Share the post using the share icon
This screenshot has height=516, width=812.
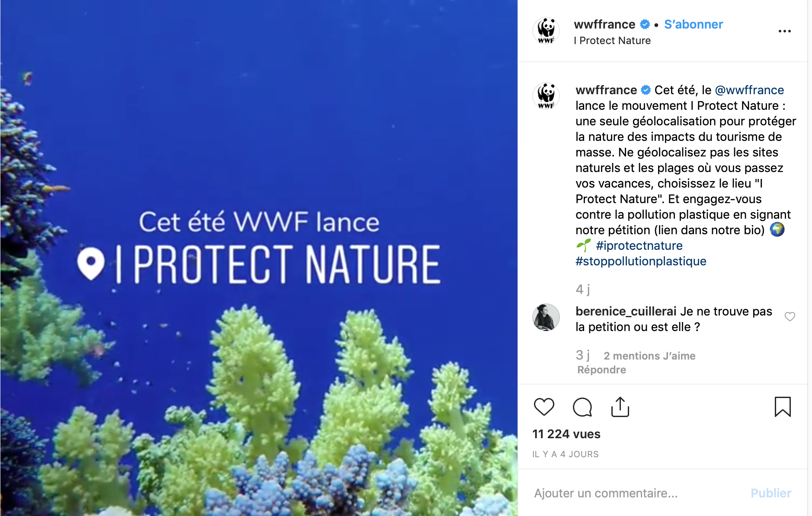620,407
